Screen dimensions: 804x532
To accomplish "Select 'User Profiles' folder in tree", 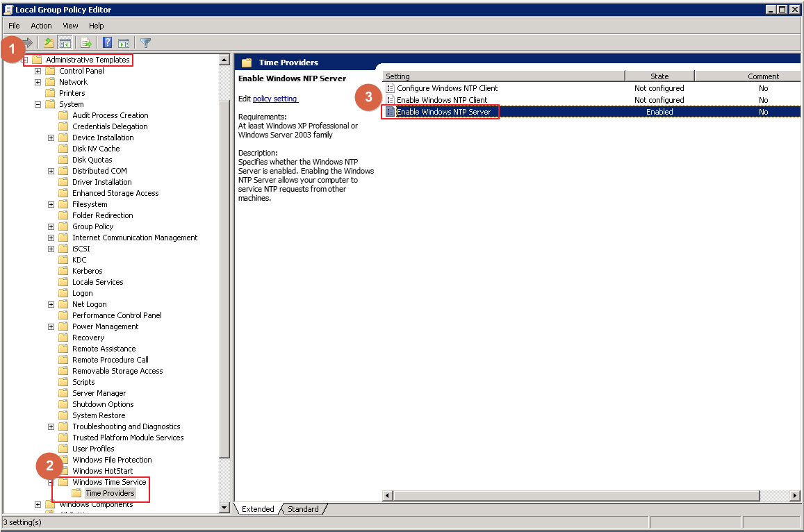I will pyautogui.click(x=93, y=449).
